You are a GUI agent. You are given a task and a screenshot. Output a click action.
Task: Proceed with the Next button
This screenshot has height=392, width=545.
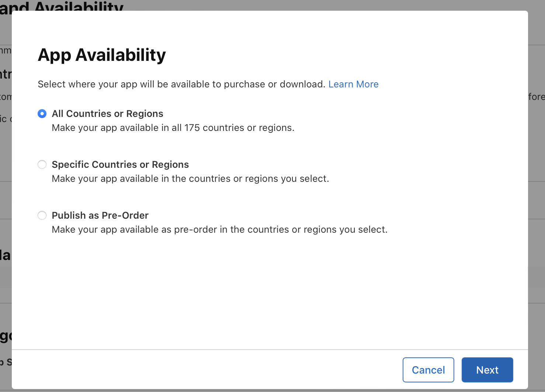click(x=487, y=370)
